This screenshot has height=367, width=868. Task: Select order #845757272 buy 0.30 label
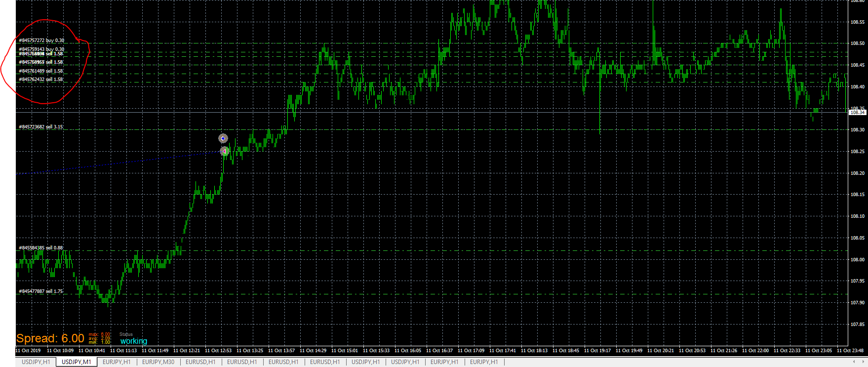tap(41, 41)
